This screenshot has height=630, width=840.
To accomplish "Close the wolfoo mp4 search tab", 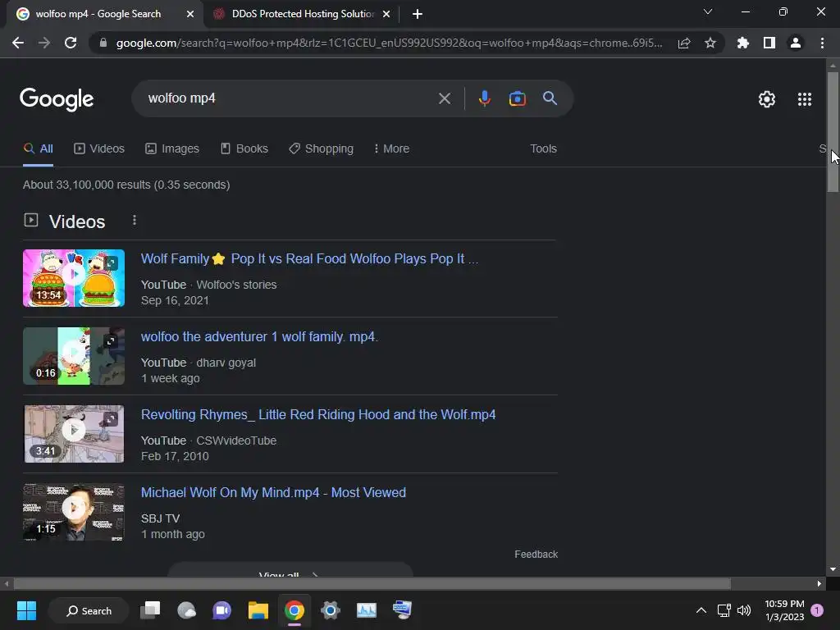I will tap(190, 14).
